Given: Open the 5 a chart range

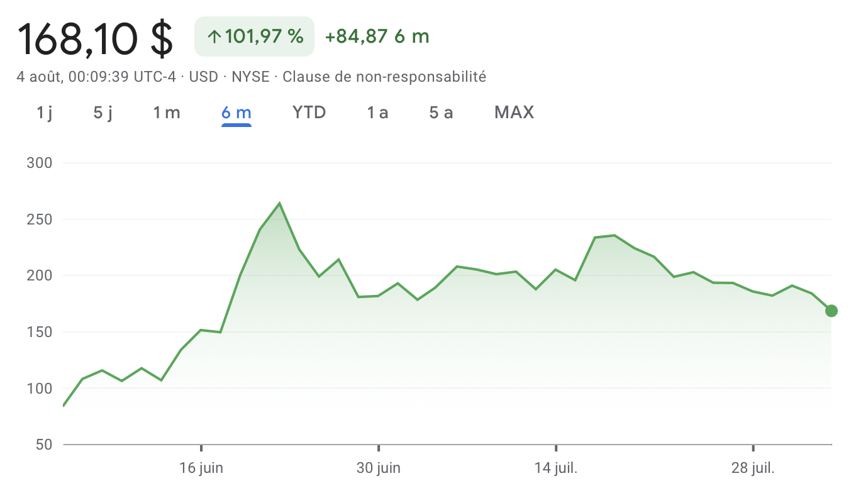Looking at the screenshot, I should 441,113.
